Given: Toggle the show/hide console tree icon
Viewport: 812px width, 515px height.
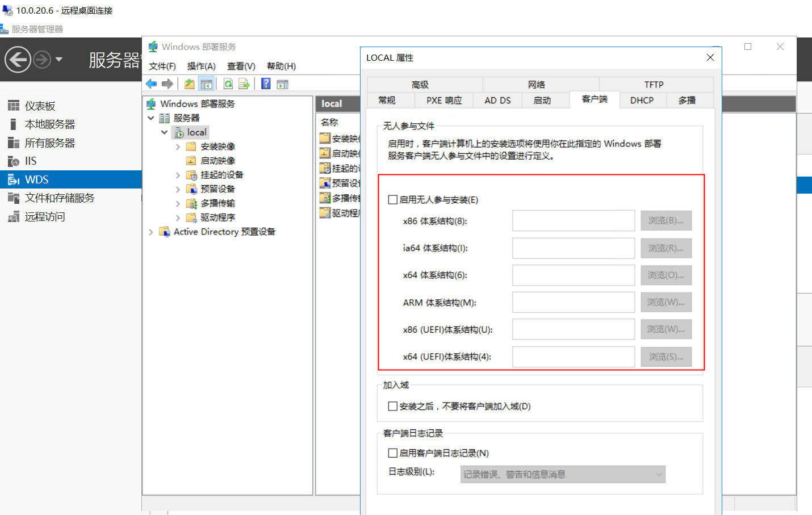Looking at the screenshot, I should coord(207,84).
